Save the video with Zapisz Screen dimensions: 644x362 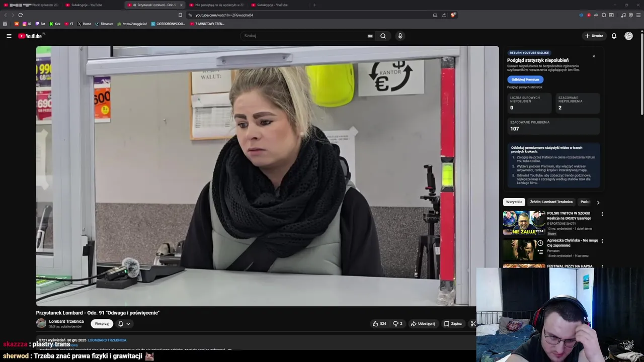coord(453,324)
